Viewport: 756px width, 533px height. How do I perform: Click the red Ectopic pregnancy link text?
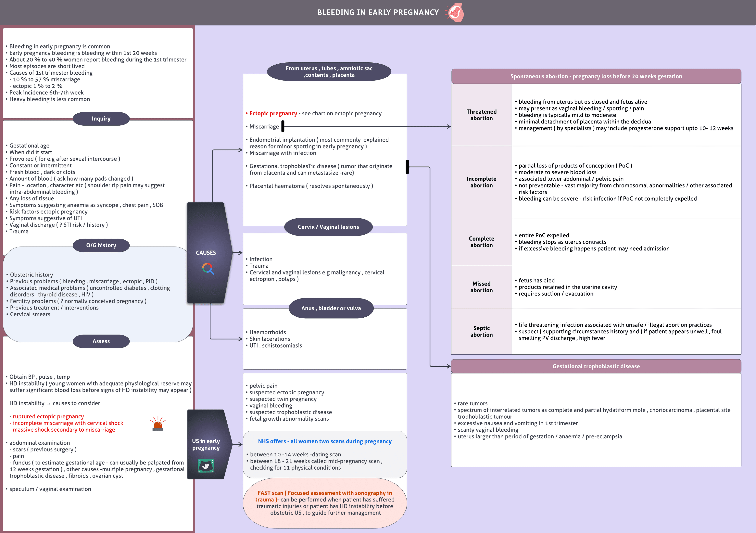point(273,113)
